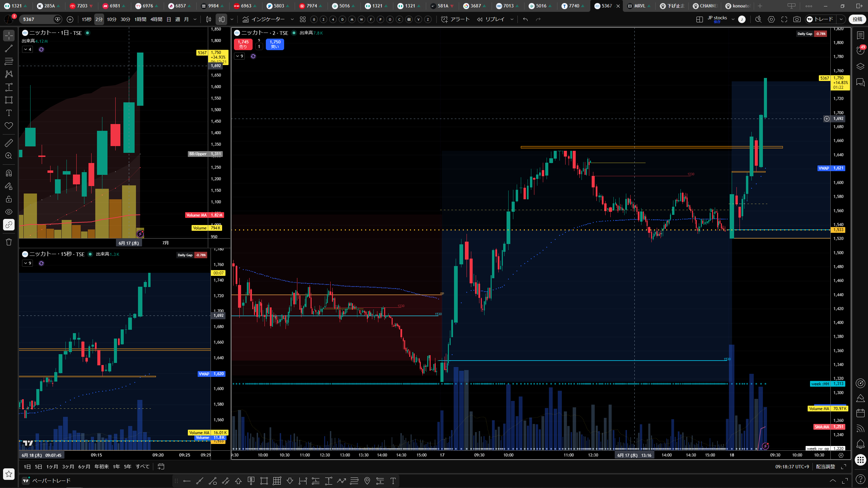
Task: Toggle hide all drawings eye icon
Action: (x=9, y=212)
